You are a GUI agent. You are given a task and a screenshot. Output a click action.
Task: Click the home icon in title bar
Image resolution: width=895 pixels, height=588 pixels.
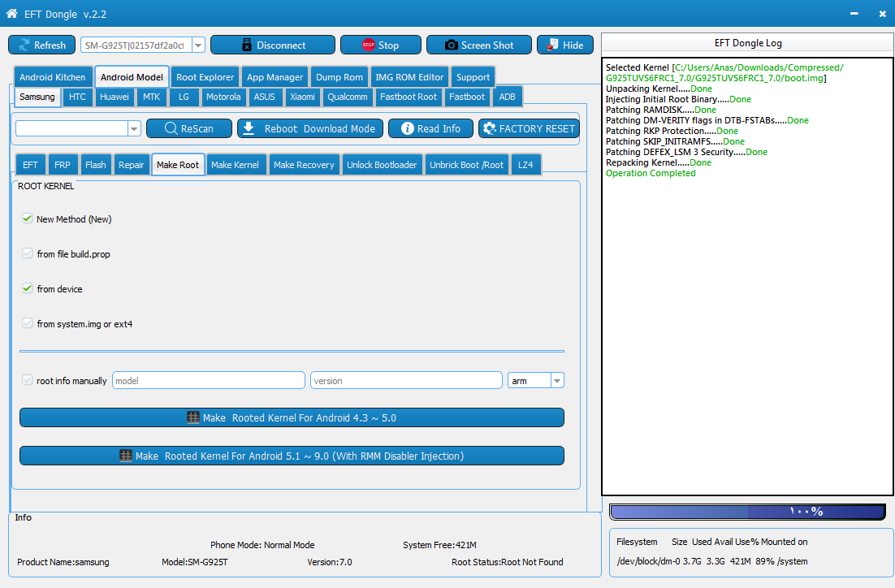click(x=12, y=14)
